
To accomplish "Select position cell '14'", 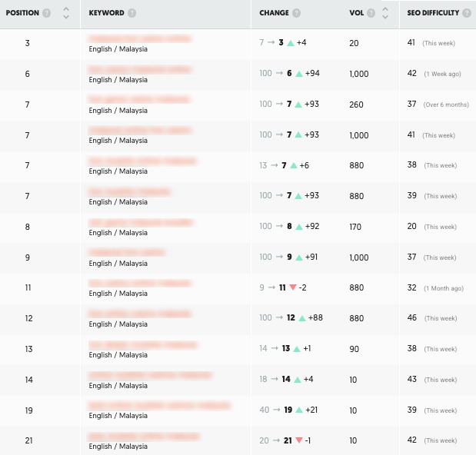I will pyautogui.click(x=29, y=380).
